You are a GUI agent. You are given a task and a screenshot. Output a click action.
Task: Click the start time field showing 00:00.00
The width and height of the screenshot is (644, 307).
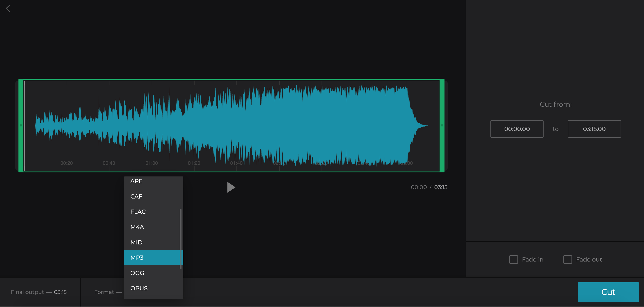pyautogui.click(x=517, y=129)
